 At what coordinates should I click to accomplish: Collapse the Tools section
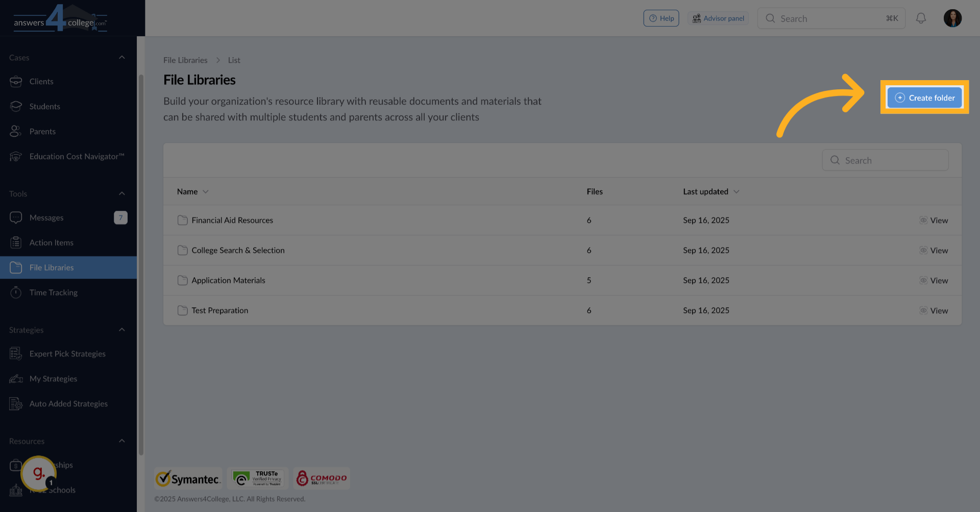point(122,193)
